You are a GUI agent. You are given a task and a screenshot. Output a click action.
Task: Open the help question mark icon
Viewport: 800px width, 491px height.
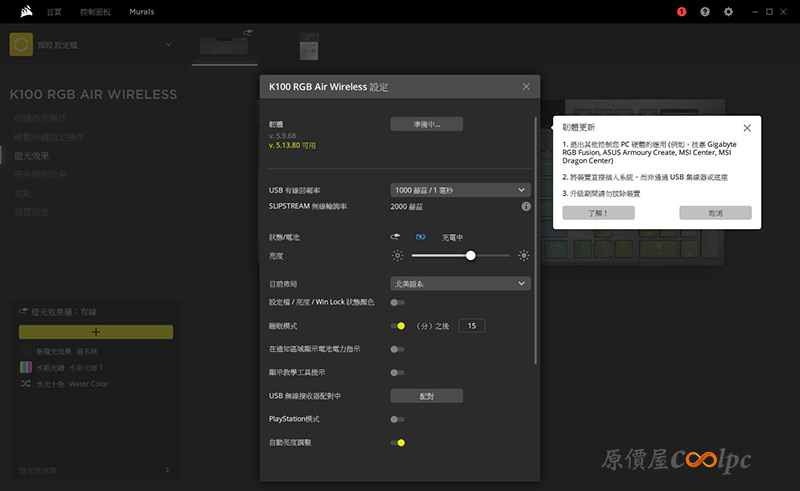[705, 12]
